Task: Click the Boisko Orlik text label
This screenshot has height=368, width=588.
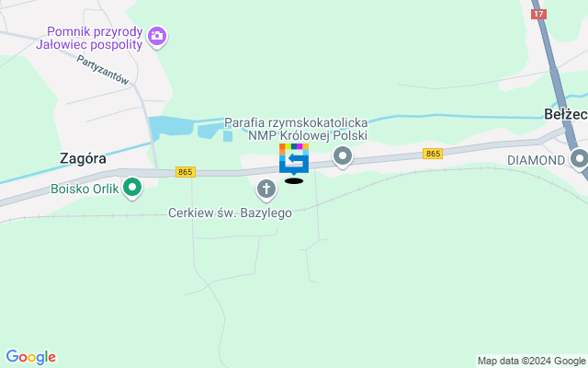Action: (85, 189)
